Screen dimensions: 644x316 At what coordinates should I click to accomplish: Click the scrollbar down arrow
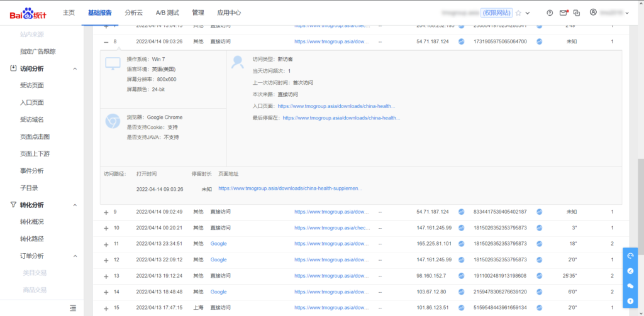tap(640, 313)
